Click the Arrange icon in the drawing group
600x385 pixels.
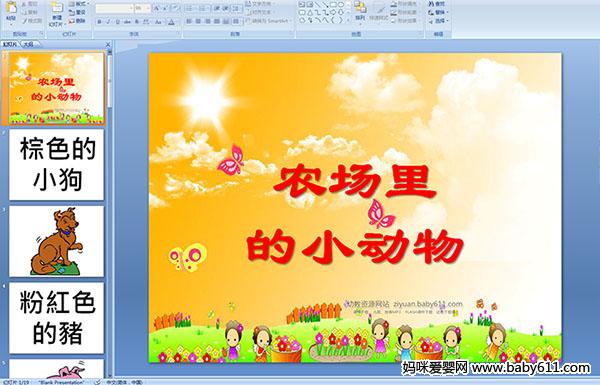(x=360, y=10)
